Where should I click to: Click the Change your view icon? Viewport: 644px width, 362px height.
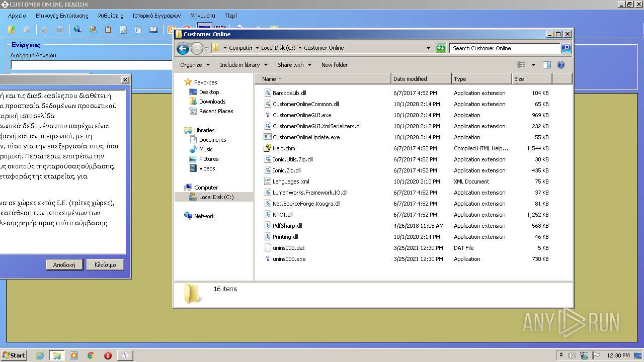click(521, 65)
